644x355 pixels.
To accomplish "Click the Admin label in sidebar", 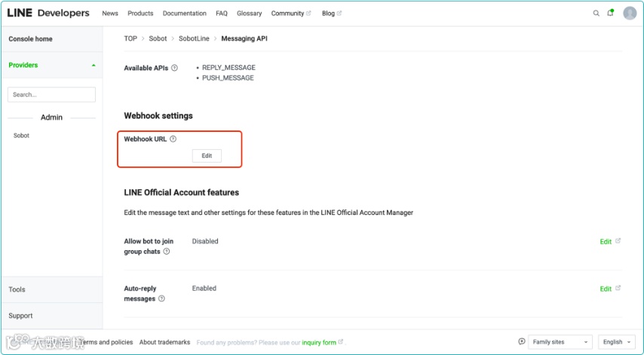I will (x=52, y=118).
